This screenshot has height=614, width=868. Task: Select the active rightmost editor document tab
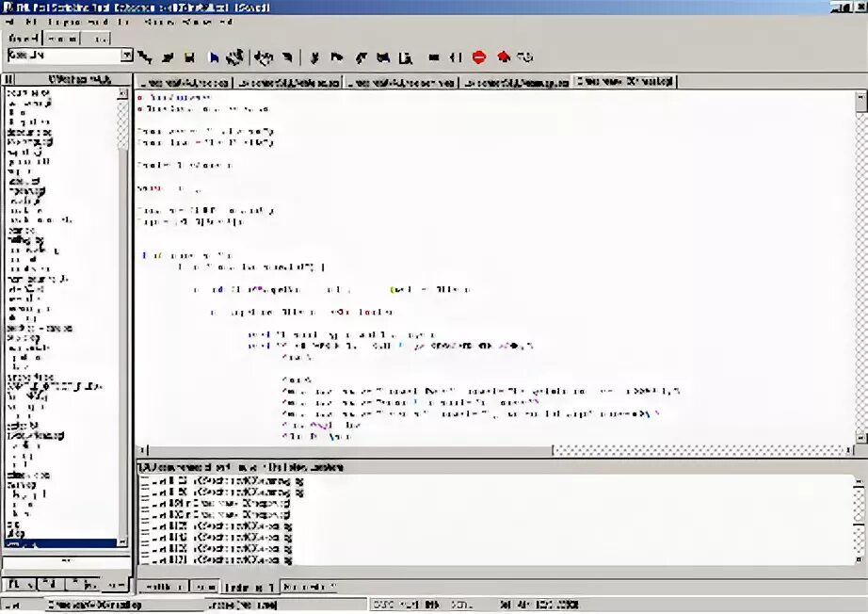(625, 81)
